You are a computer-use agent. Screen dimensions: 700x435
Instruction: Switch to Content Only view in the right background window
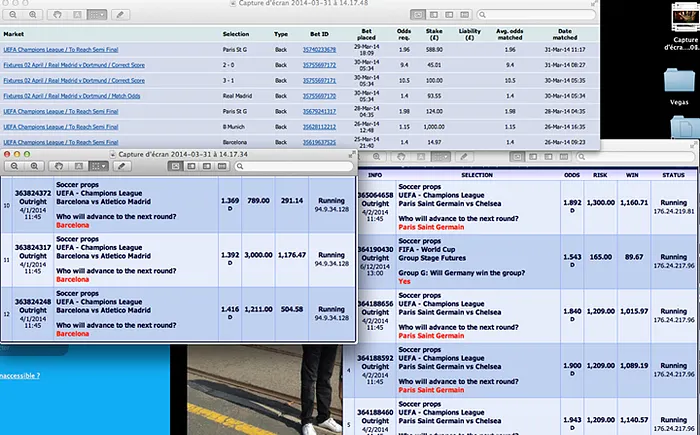[517, 157]
